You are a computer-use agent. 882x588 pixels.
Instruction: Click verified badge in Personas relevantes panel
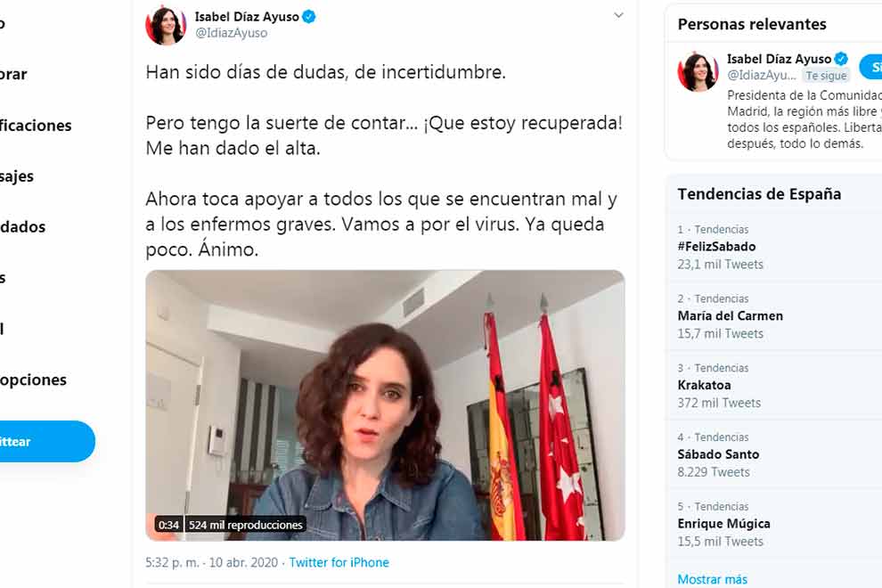tap(841, 59)
